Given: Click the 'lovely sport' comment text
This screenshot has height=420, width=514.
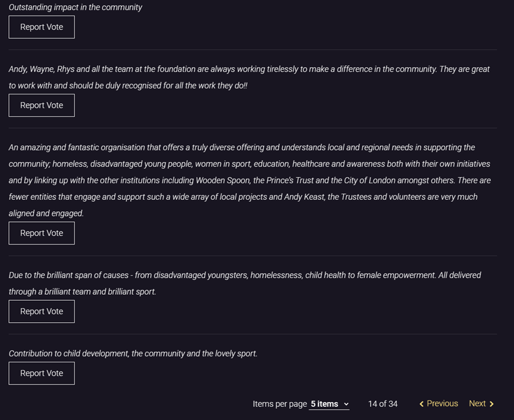Looking at the screenshot, I should coord(133,354).
